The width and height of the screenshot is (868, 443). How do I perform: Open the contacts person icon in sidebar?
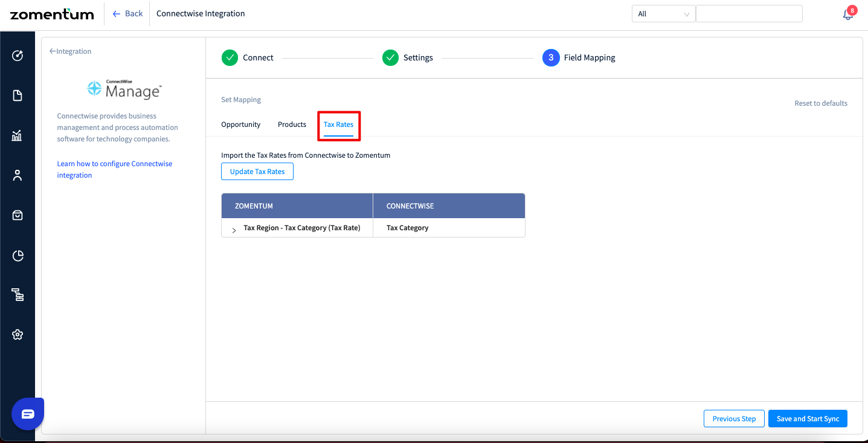tap(18, 175)
